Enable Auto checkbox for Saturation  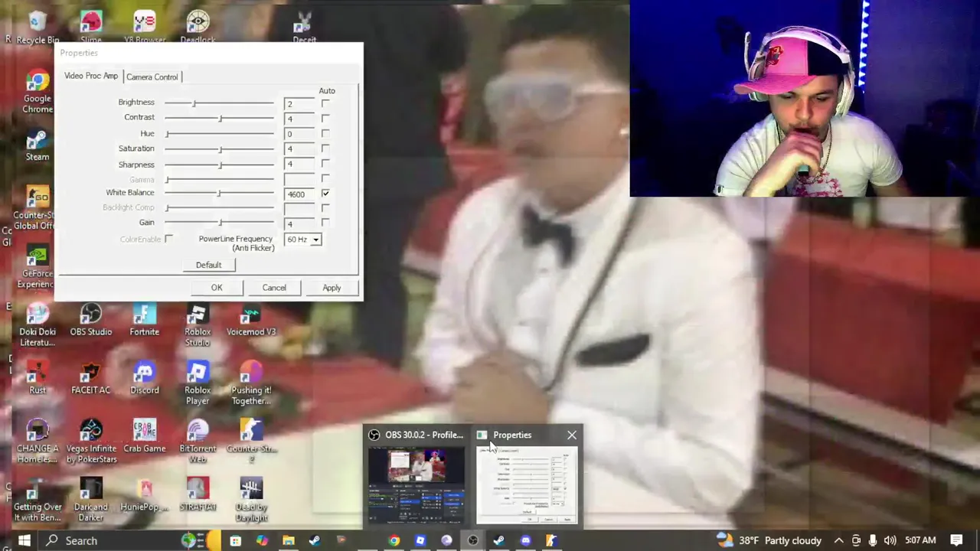coord(325,148)
